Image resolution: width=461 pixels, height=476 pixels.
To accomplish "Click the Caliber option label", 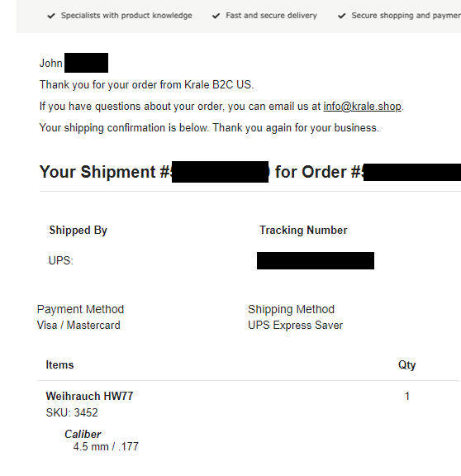I will (83, 434).
